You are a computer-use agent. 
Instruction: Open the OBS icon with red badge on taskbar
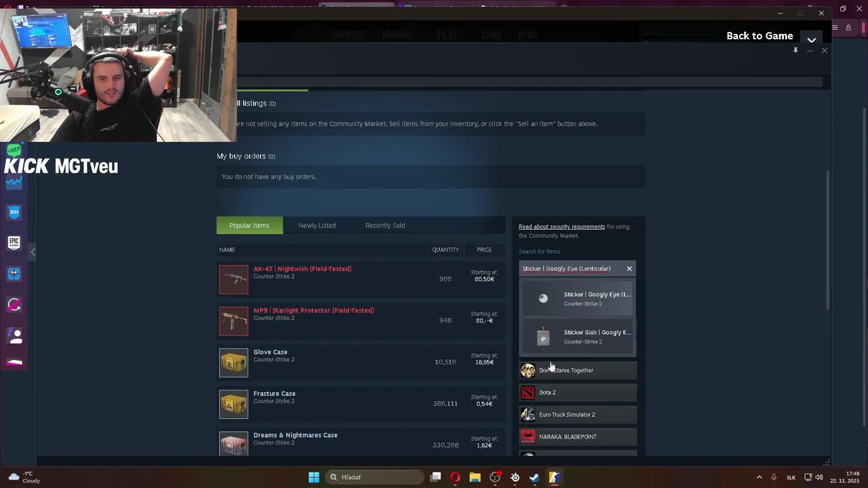tap(496, 477)
